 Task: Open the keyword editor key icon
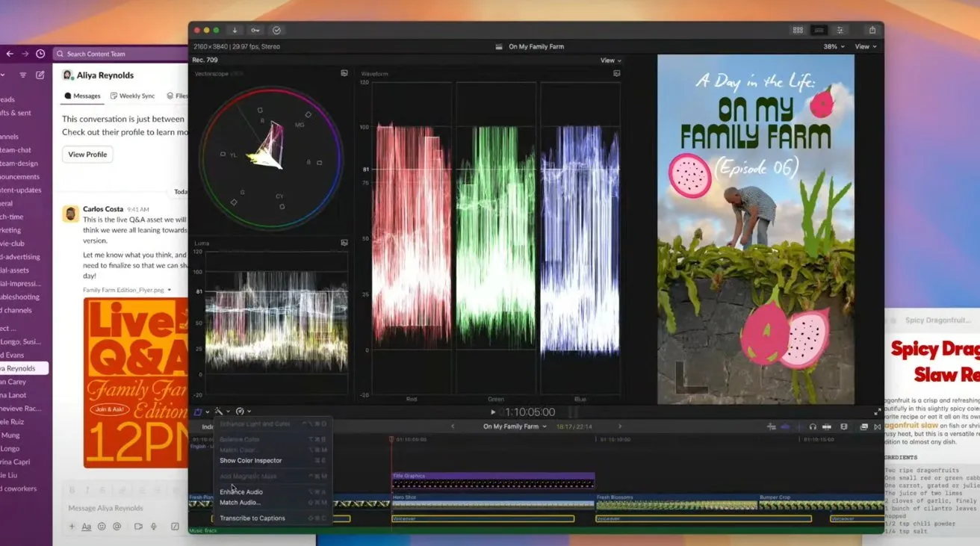pyautogui.click(x=255, y=30)
